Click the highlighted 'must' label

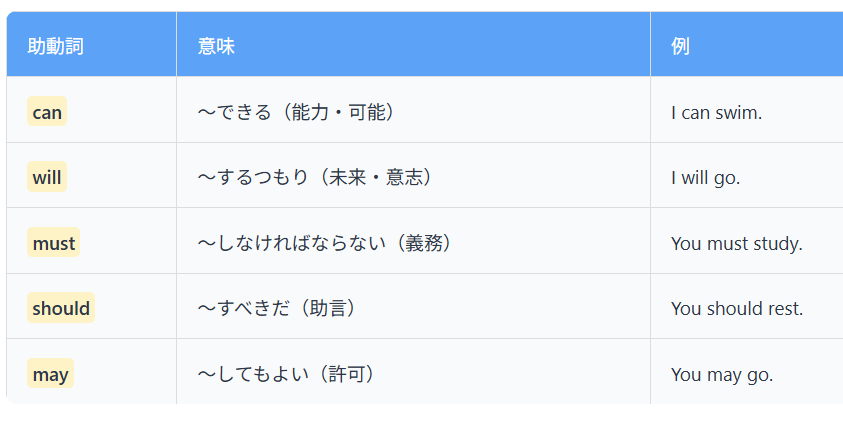(54, 243)
